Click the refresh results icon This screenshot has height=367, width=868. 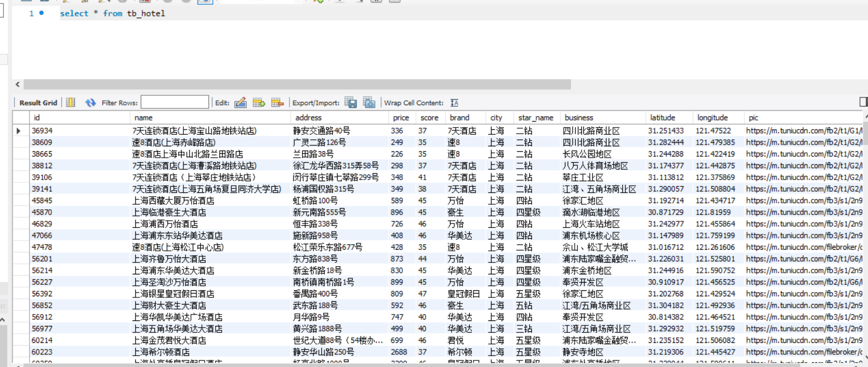pyautogui.click(x=90, y=102)
